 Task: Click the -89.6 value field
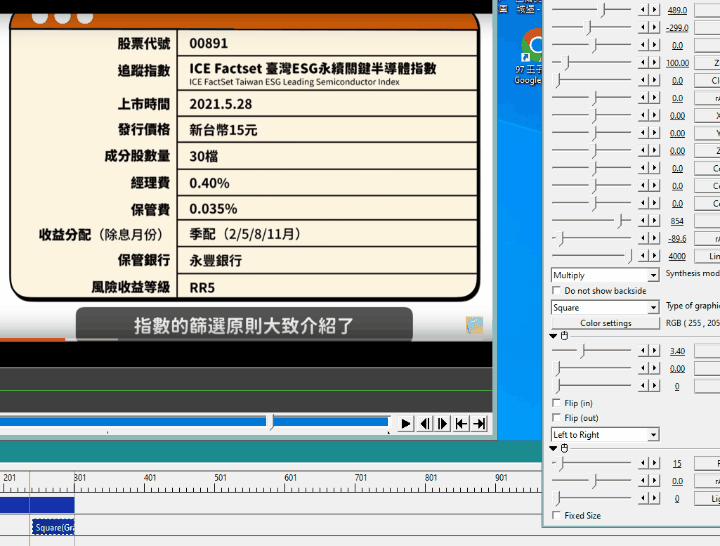coord(677,239)
